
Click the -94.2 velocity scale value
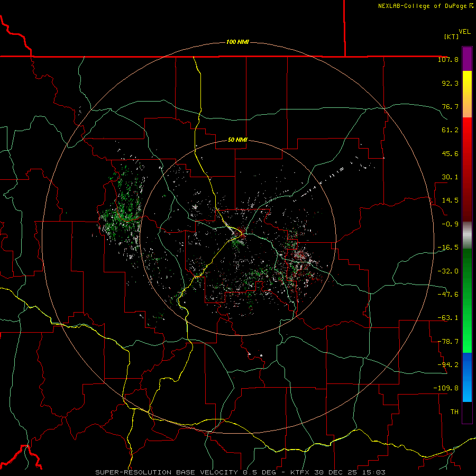[x=448, y=365]
